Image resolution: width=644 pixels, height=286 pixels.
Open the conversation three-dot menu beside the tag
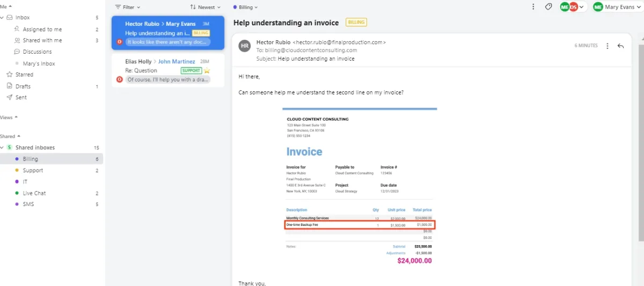click(x=533, y=7)
